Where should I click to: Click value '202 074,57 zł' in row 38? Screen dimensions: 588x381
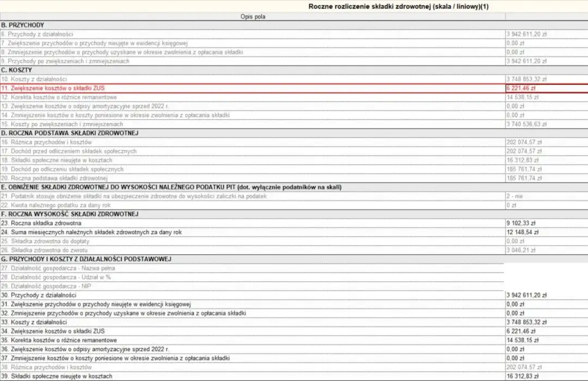point(524,367)
